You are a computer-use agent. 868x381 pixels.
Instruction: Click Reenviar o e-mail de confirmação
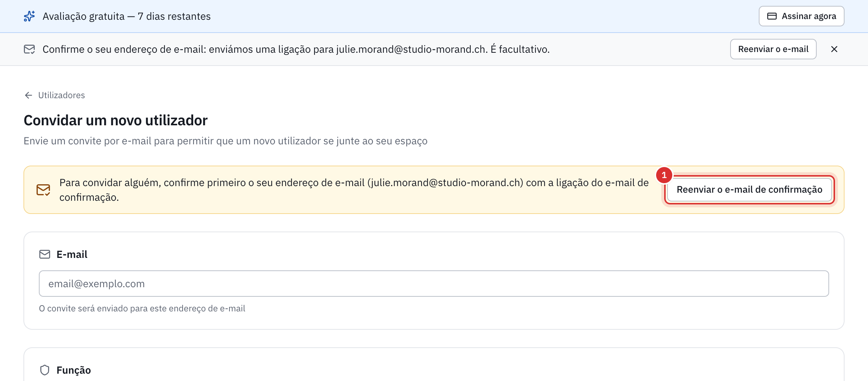[749, 189]
